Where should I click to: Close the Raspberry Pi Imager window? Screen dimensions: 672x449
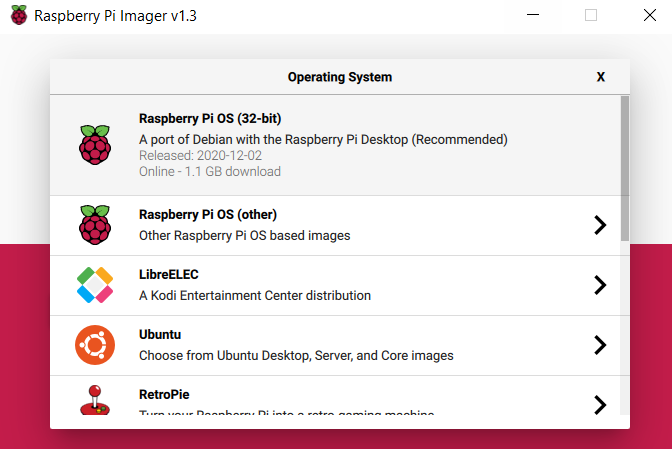tap(650, 15)
